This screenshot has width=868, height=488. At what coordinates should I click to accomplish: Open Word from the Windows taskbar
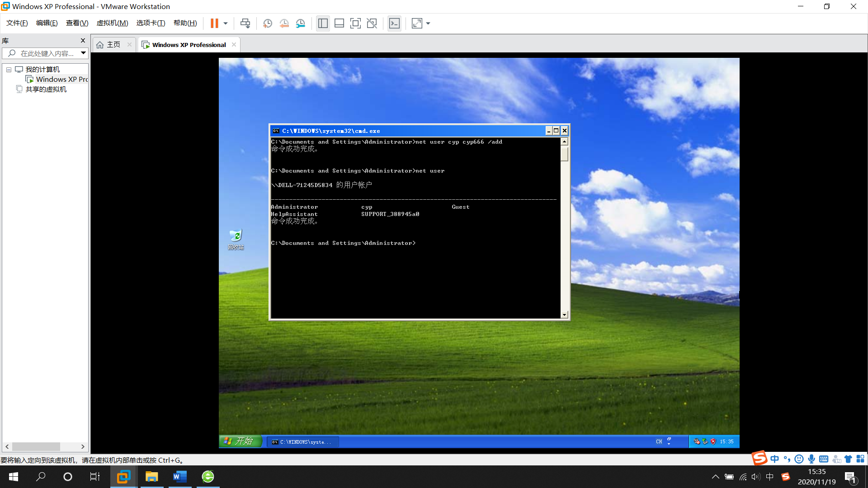click(179, 477)
